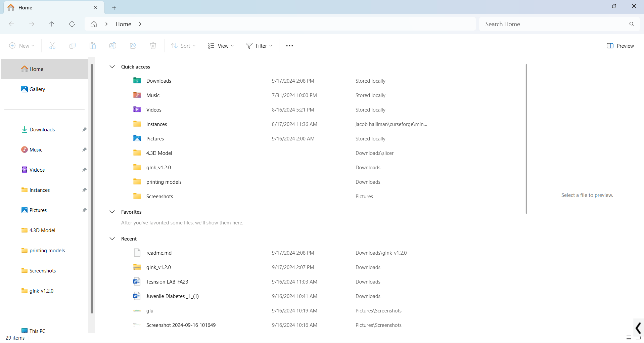Open the See more three-dots menu

click(289, 46)
